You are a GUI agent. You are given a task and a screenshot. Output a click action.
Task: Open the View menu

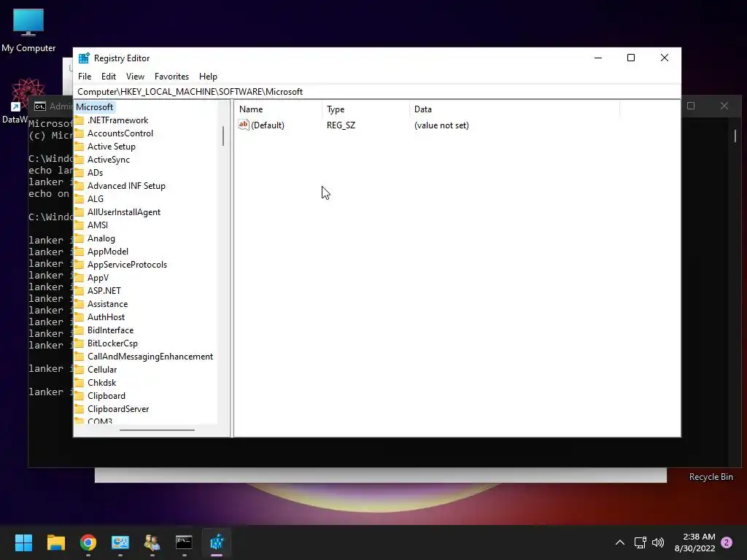[x=135, y=77]
